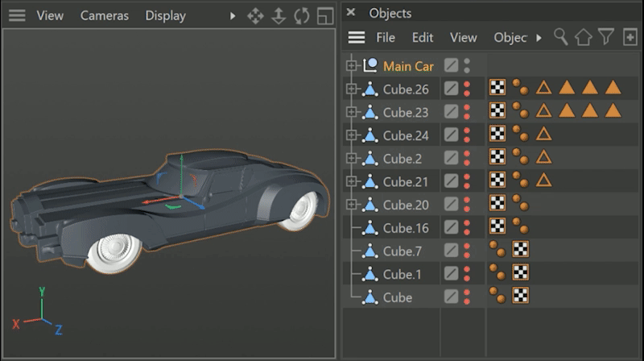Expand the Cube.23 tree node
644x361 pixels.
tap(351, 112)
